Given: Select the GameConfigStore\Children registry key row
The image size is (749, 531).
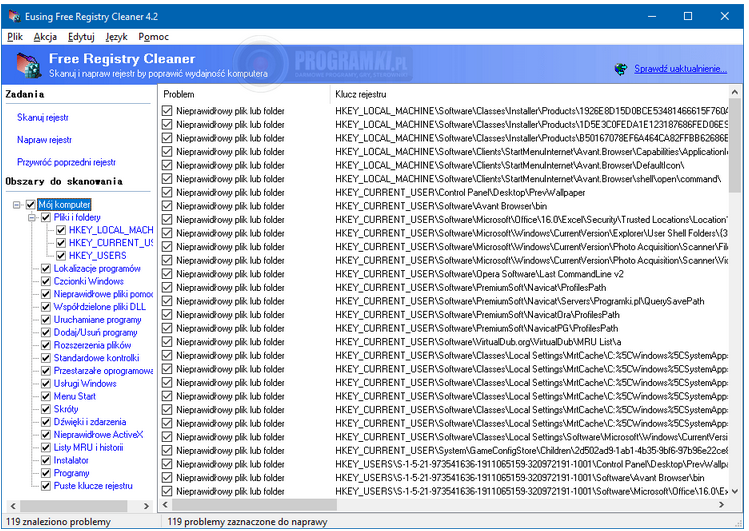Looking at the screenshot, I should point(531,451).
